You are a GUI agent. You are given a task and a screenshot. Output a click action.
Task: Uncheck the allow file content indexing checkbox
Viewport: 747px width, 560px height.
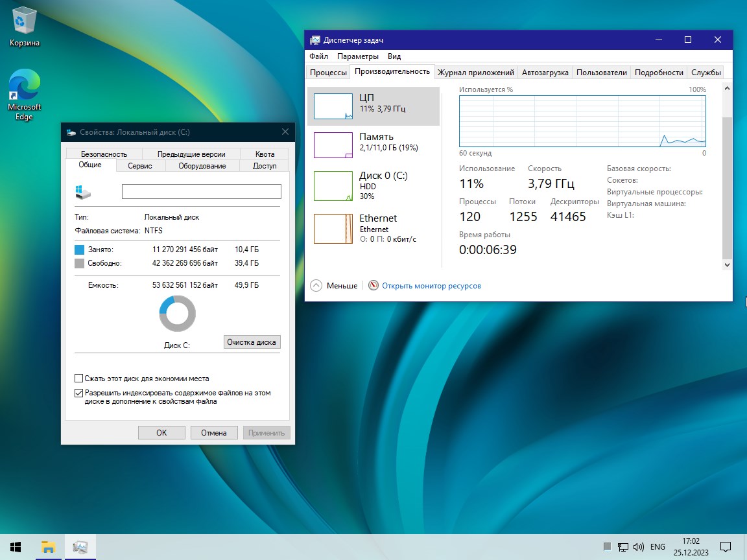click(79, 393)
